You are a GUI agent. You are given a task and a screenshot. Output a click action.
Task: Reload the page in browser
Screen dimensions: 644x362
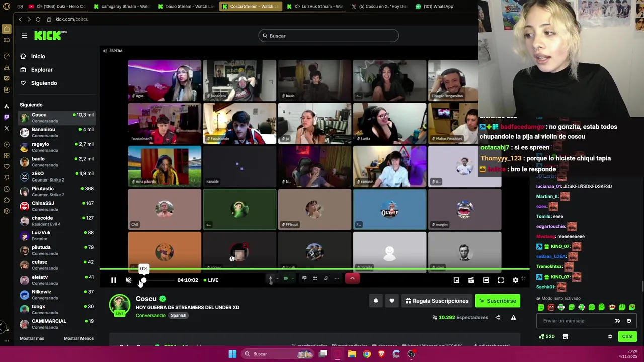pyautogui.click(x=38, y=19)
